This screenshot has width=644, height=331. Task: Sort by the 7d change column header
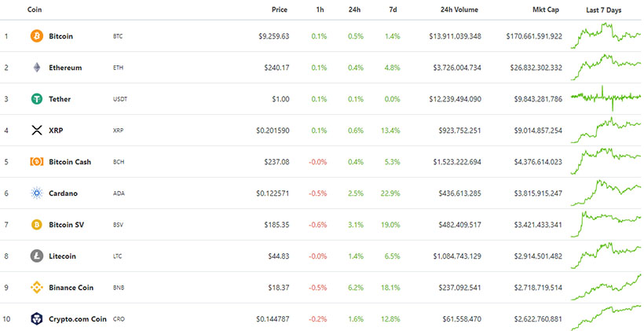click(393, 9)
